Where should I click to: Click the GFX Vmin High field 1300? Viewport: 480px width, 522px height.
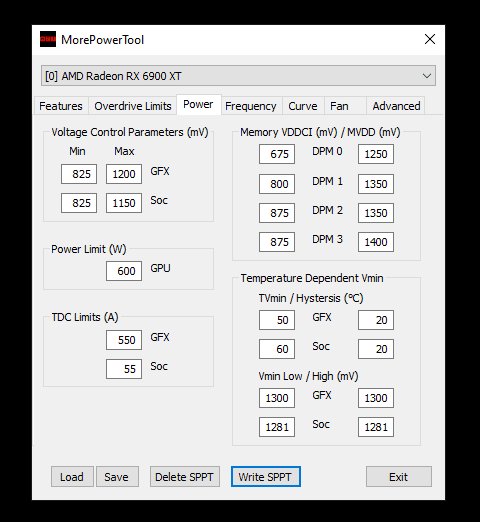coord(376,398)
